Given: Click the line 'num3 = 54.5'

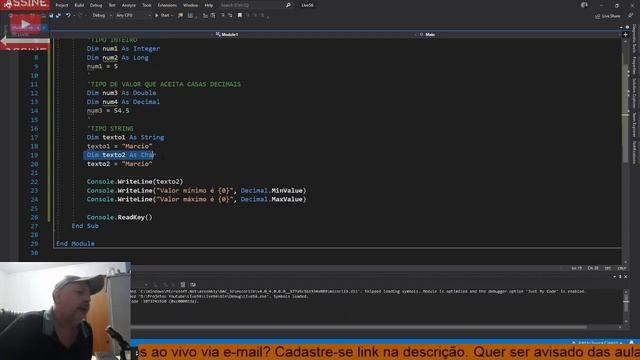Looking at the screenshot, I should click(108, 111).
